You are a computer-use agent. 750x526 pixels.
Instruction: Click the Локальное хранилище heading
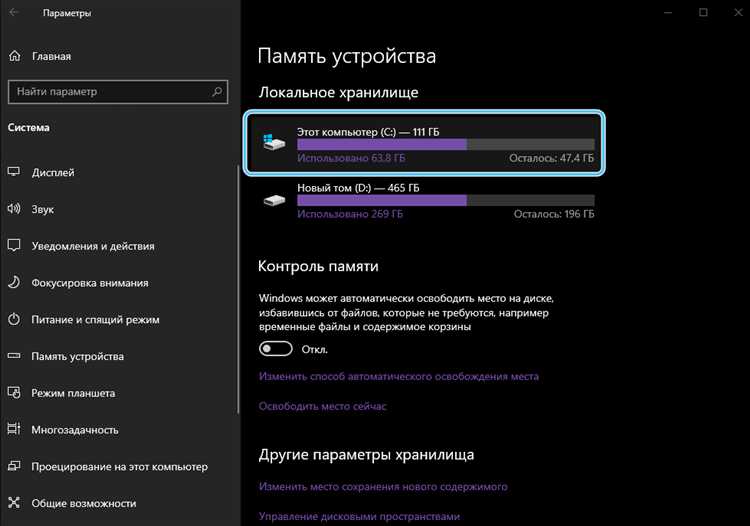[x=339, y=92]
